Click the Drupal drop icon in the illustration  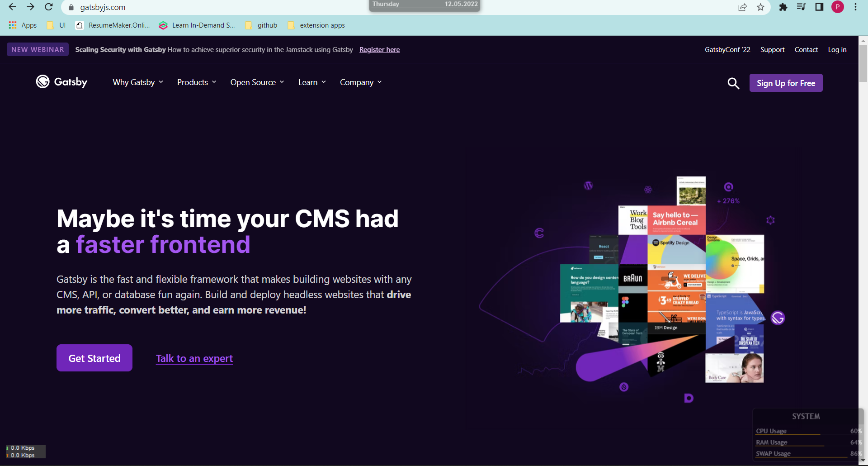624,387
